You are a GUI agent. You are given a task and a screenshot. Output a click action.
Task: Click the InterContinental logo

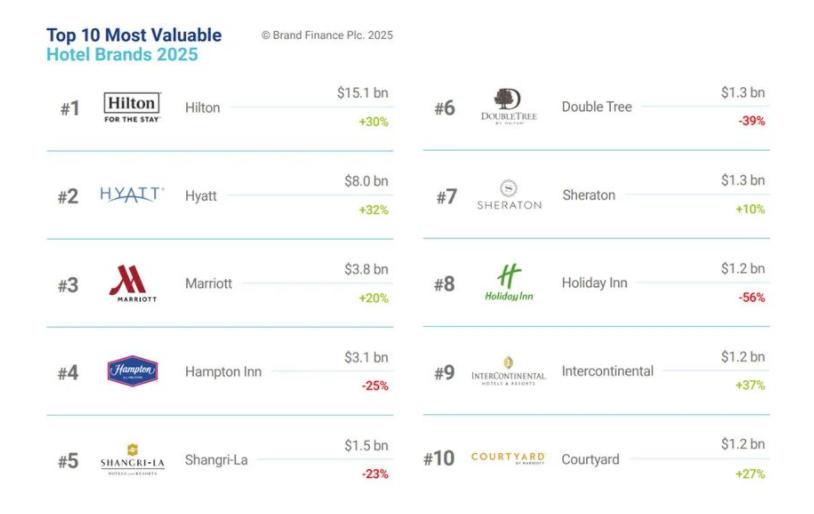(509, 371)
